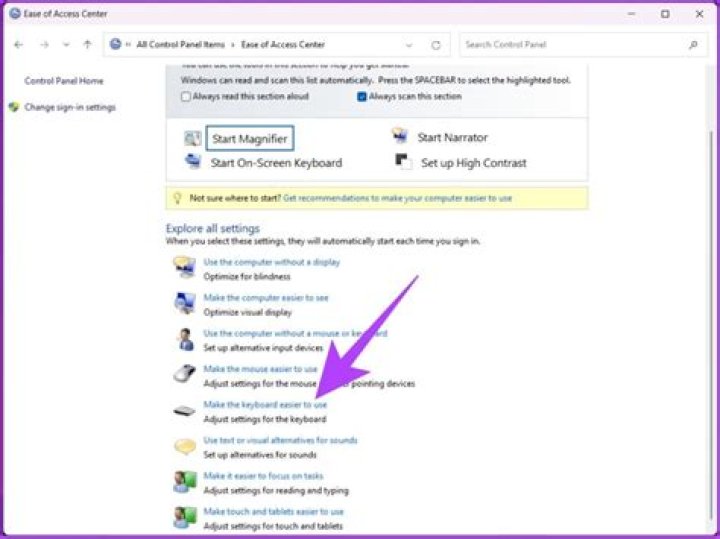Image resolution: width=720 pixels, height=539 pixels.
Task: Click Explore all settings heading
Action: tap(213, 228)
